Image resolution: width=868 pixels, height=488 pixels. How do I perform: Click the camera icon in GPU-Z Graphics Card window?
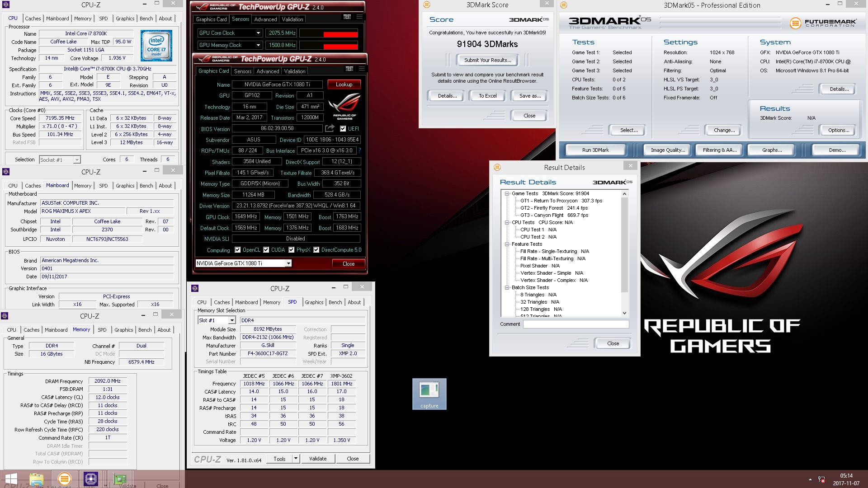point(349,69)
